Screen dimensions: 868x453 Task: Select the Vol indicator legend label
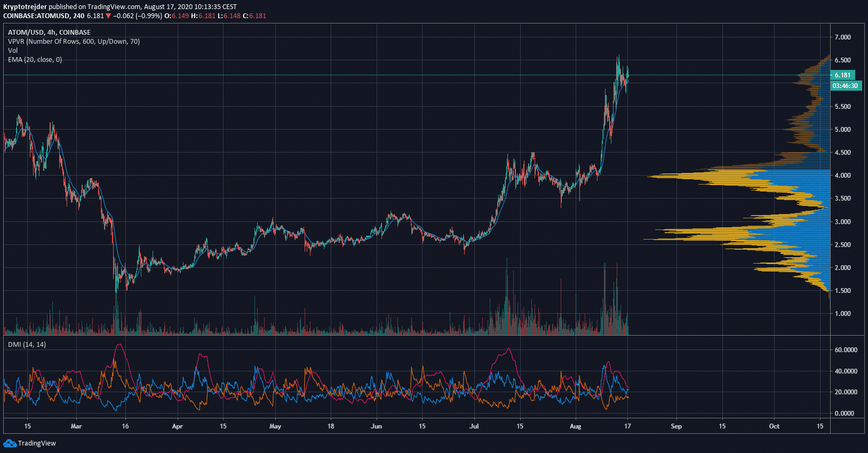[x=13, y=51]
